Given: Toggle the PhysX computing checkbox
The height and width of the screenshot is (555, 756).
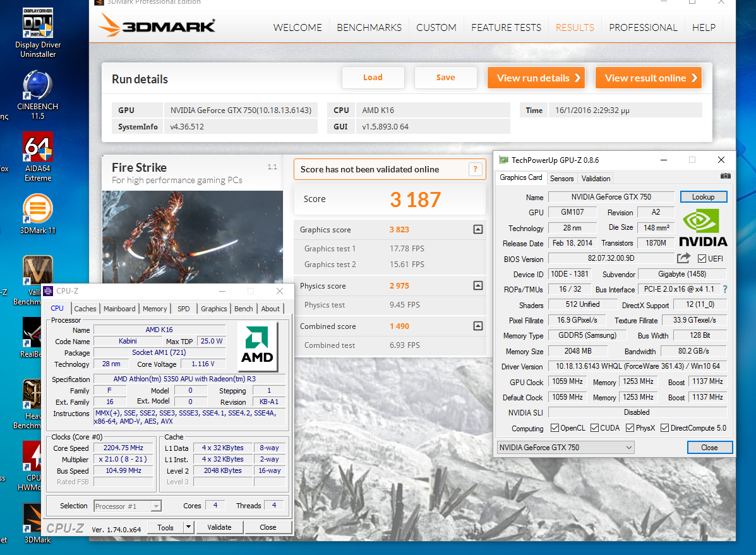Looking at the screenshot, I should pos(630,427).
